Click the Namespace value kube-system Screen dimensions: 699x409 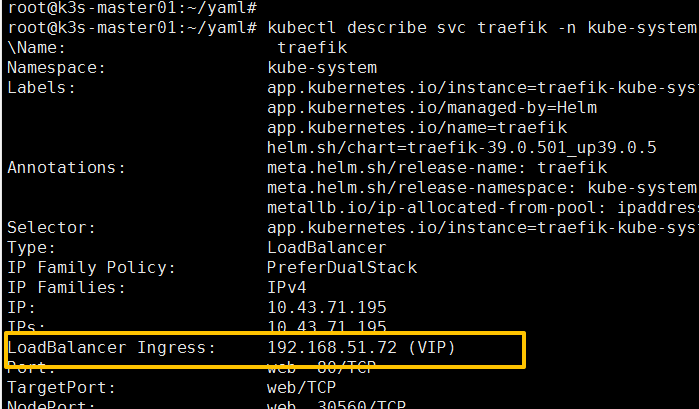[x=322, y=68]
